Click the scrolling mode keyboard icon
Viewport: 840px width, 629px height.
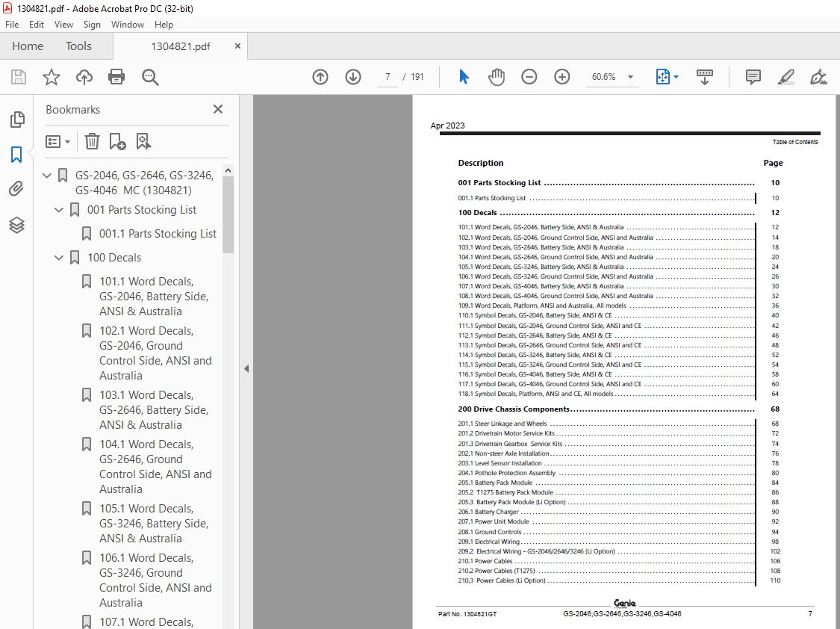pos(704,77)
